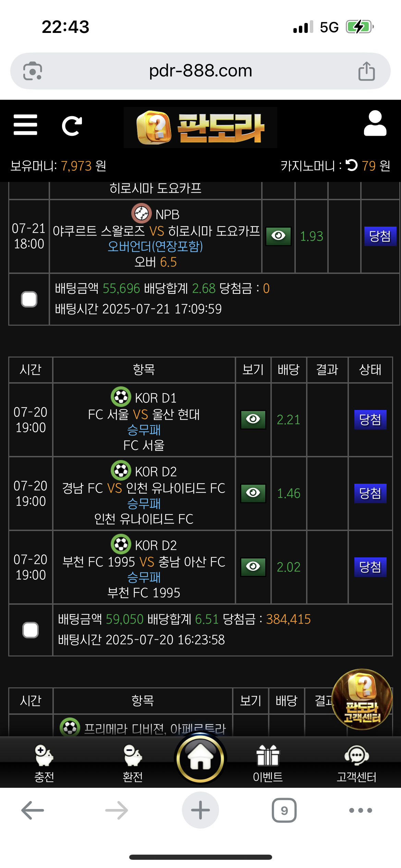
Task: Open the user profile icon
Action: click(375, 123)
